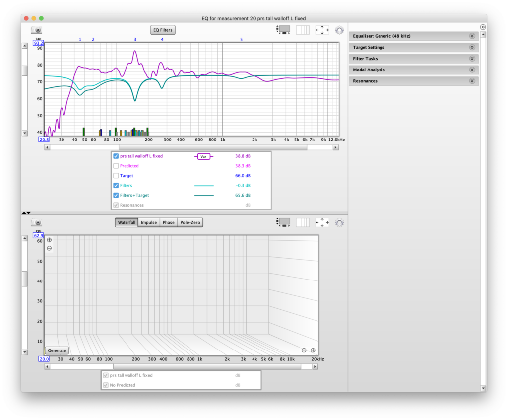The width and height of the screenshot is (508, 420).
Task: Toggle the upper graph scrollbars icon
Action: 283,30
